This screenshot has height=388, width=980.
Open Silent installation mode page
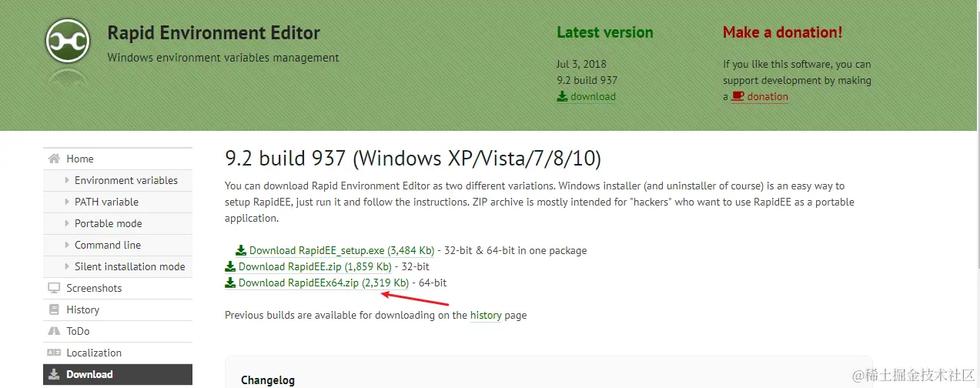coord(118,266)
